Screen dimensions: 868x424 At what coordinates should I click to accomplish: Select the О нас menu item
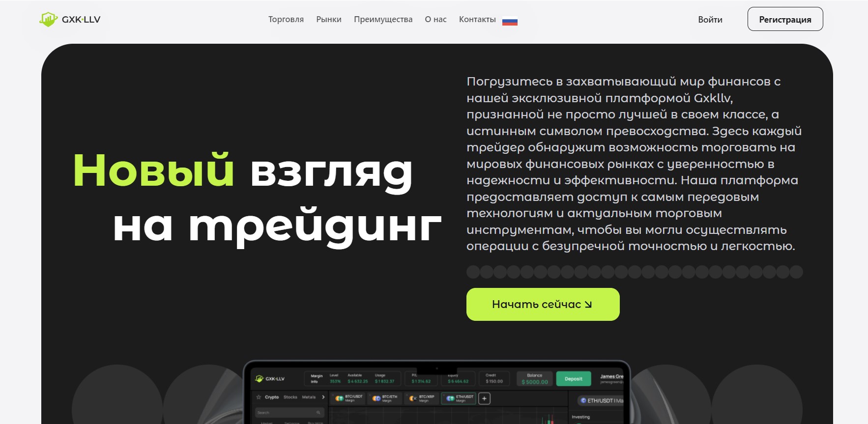pos(436,20)
